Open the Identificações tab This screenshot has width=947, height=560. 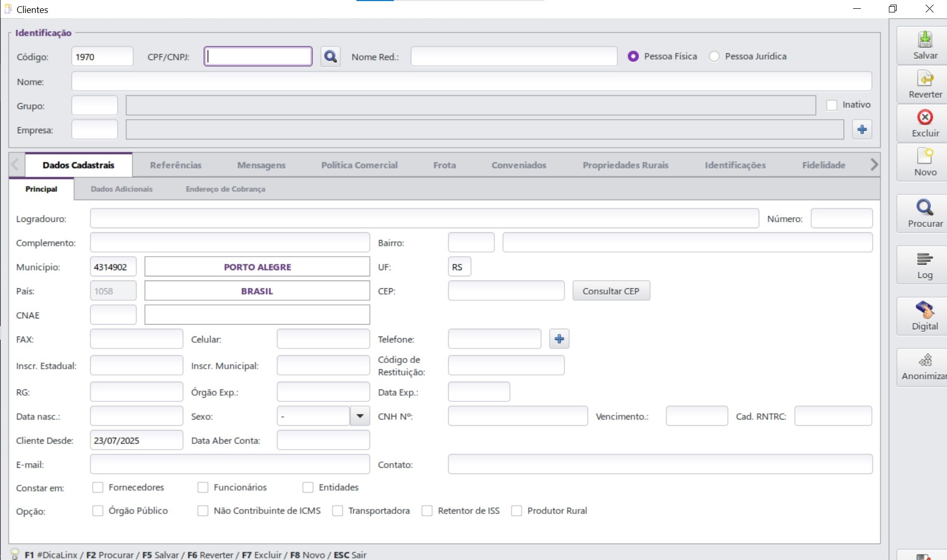coord(735,165)
